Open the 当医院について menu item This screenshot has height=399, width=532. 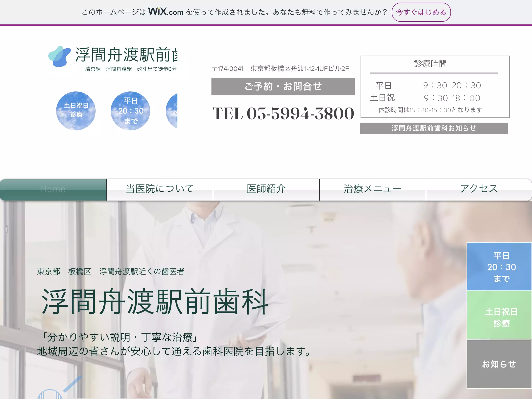[160, 190]
